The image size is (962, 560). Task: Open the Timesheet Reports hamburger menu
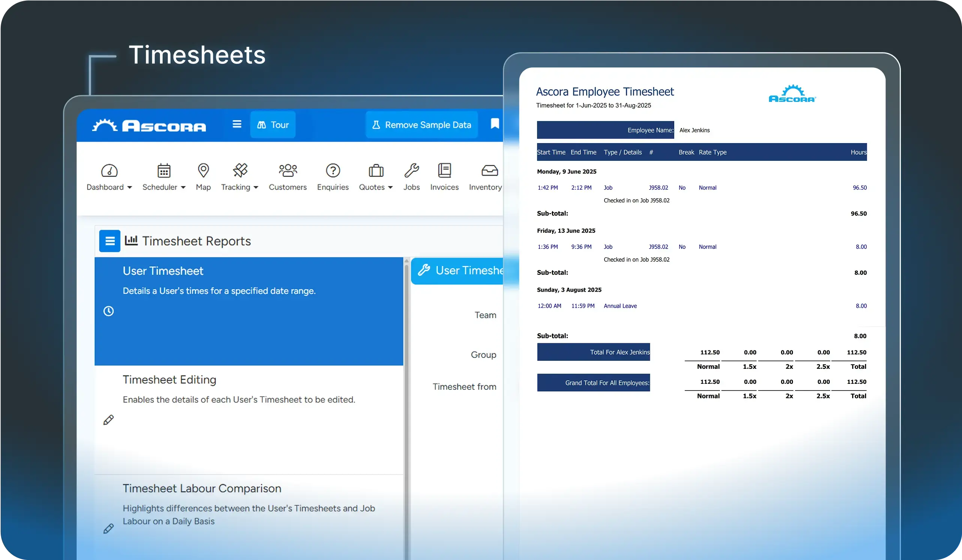[109, 241]
